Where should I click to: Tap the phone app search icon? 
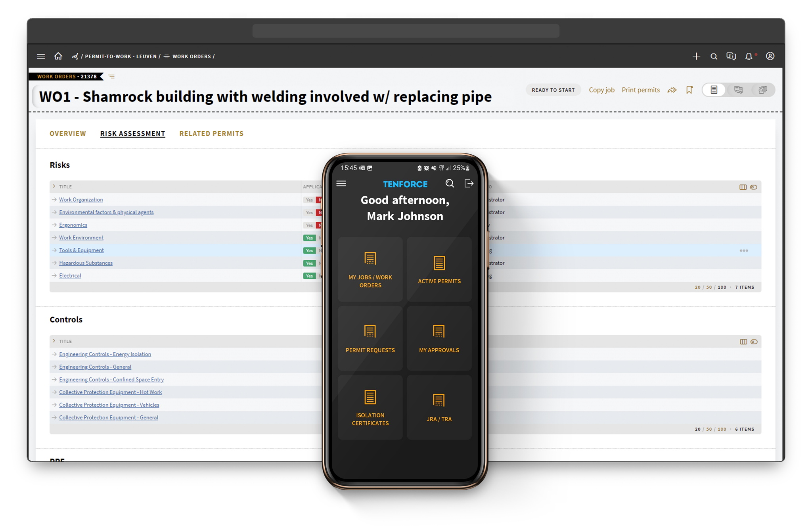450,183
